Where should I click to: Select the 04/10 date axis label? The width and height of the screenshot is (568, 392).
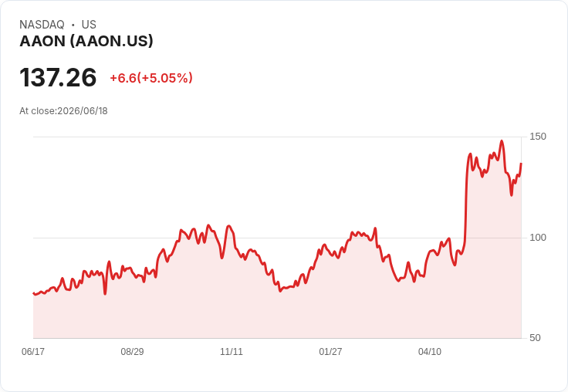click(x=430, y=351)
